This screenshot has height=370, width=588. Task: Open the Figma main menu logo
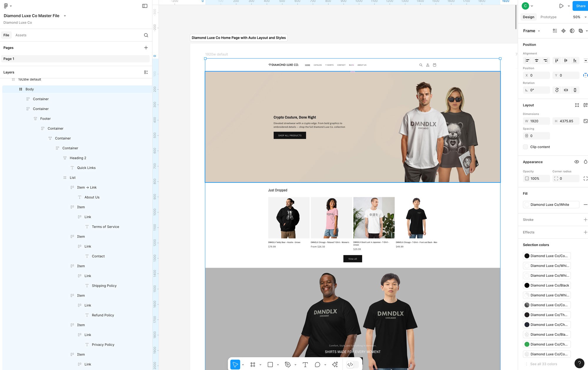pos(6,6)
